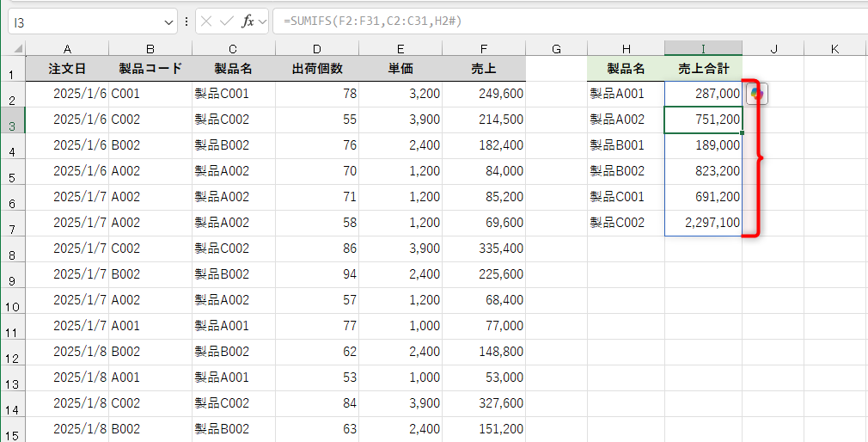The height and width of the screenshot is (442, 868).
Task: Select sales cell 182,400
Action: click(485, 145)
